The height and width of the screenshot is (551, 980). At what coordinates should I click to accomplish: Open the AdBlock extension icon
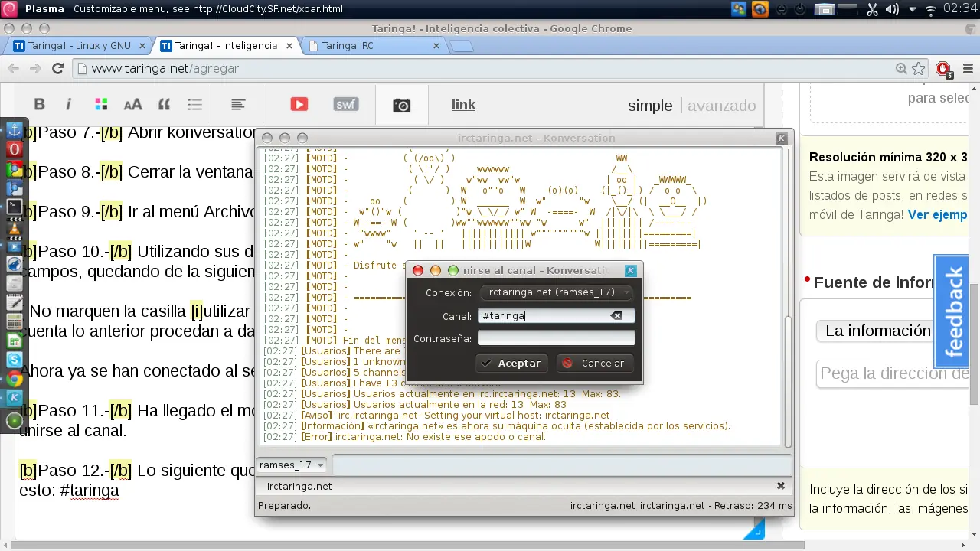943,69
